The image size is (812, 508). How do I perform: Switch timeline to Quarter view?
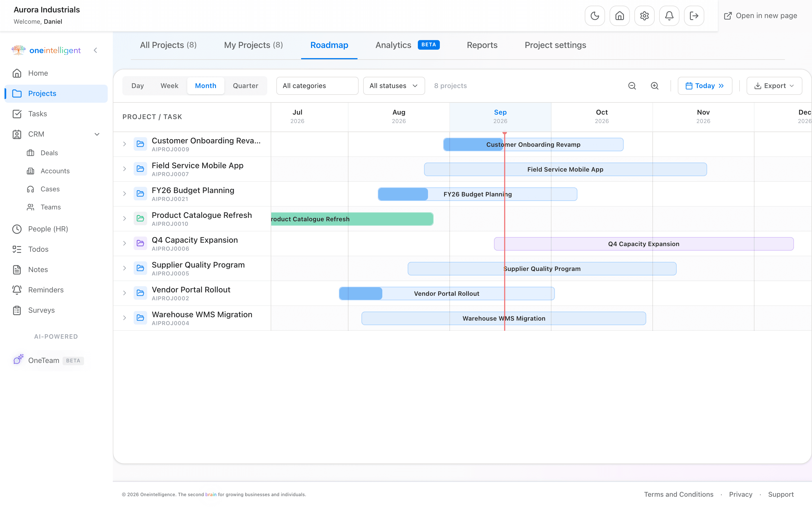click(246, 86)
